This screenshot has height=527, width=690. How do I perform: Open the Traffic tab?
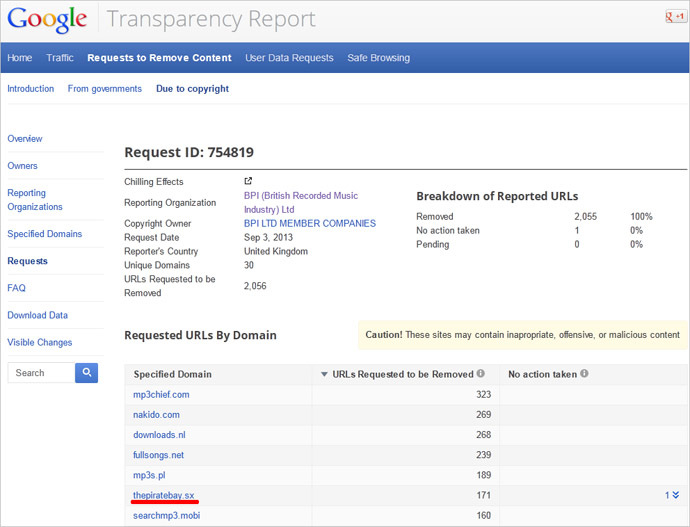60,58
